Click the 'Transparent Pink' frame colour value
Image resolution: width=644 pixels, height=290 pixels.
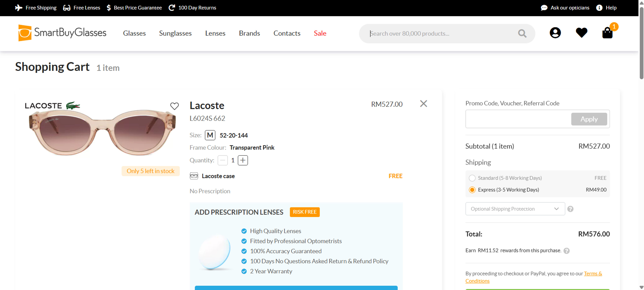point(252,148)
